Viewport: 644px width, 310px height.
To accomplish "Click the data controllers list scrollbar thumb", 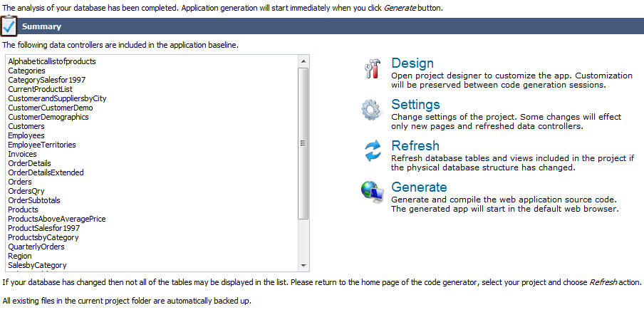I will pyautogui.click(x=303, y=143).
